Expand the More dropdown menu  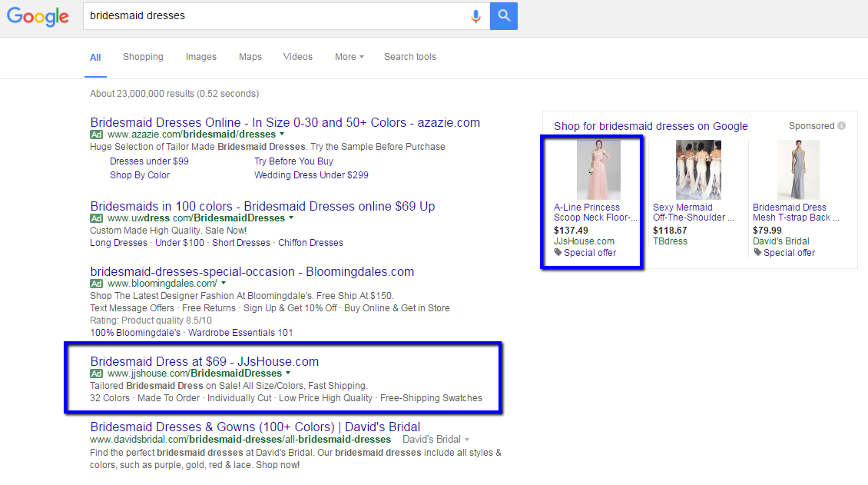click(349, 57)
